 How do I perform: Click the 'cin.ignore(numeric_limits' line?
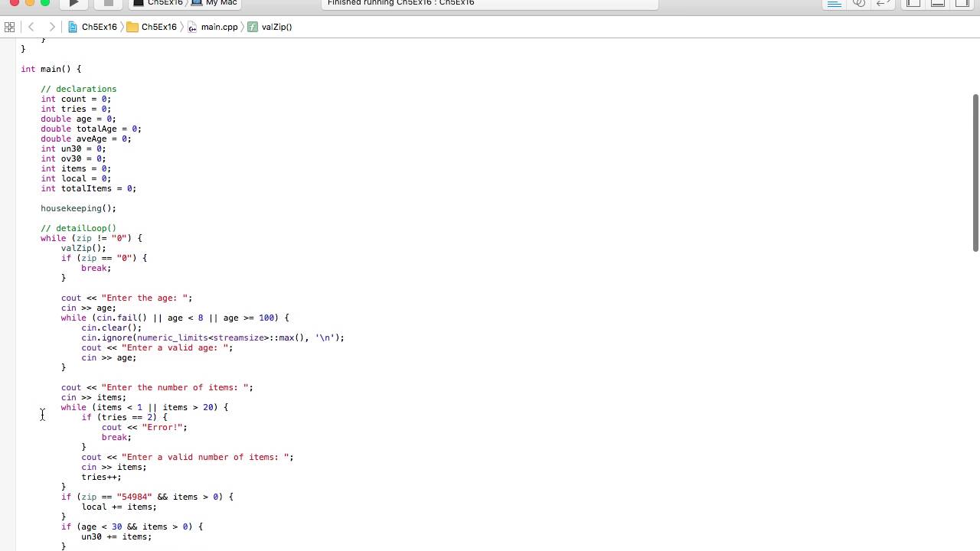(213, 337)
